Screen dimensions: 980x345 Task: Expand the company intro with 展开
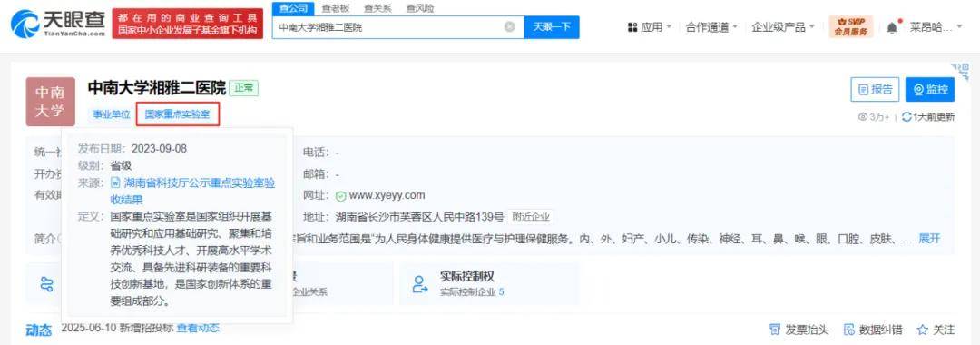click(x=929, y=238)
